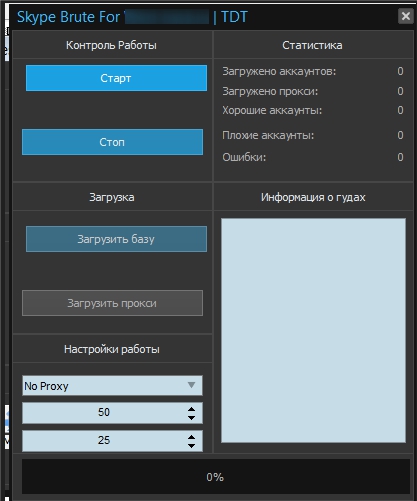Select the Статистика header
Image resolution: width=417 pixels, height=501 pixels.
(312, 45)
